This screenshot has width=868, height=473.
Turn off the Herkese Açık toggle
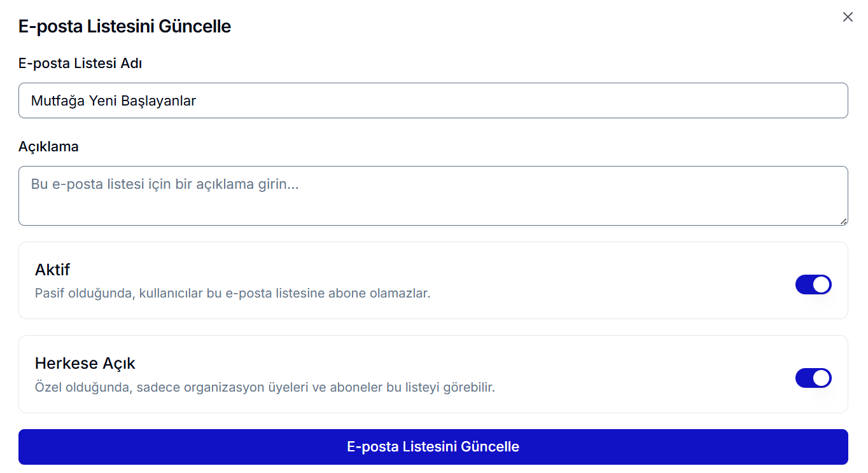813,378
